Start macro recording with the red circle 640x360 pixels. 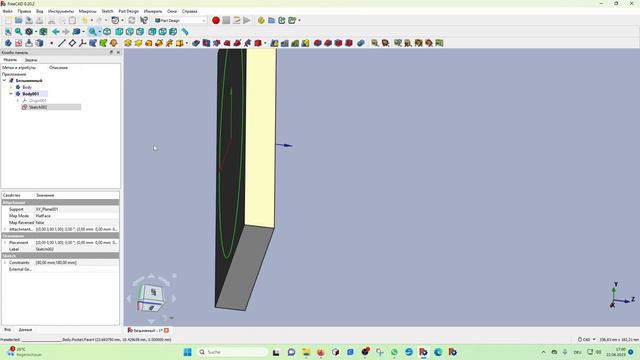(216, 20)
